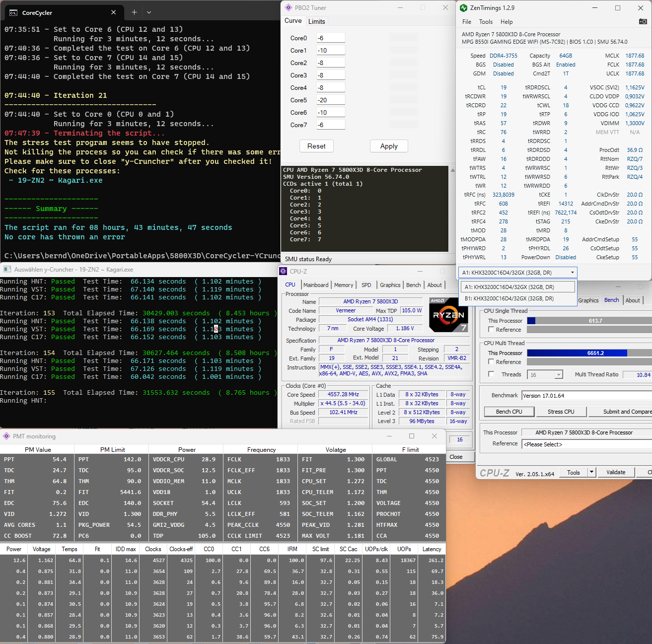Viewport: 652px width, 644px height.
Task: Switch to the Limits tab in PBO2 Tuner
Action: (316, 21)
